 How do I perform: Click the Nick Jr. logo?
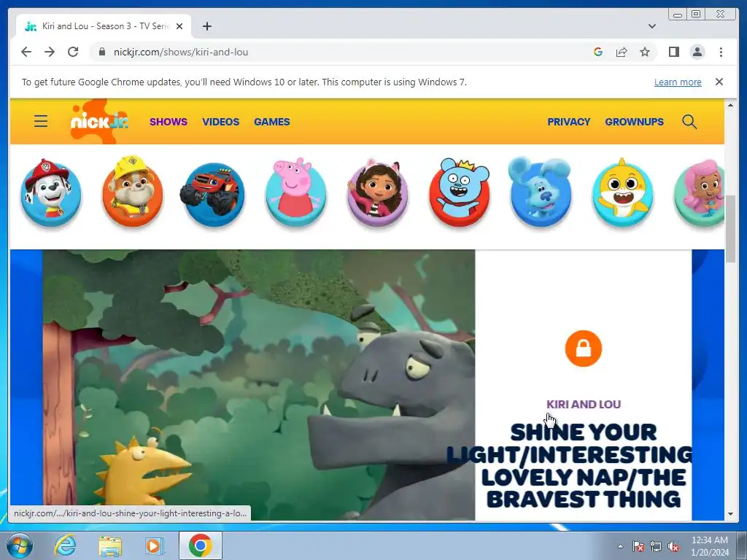pyautogui.click(x=99, y=122)
